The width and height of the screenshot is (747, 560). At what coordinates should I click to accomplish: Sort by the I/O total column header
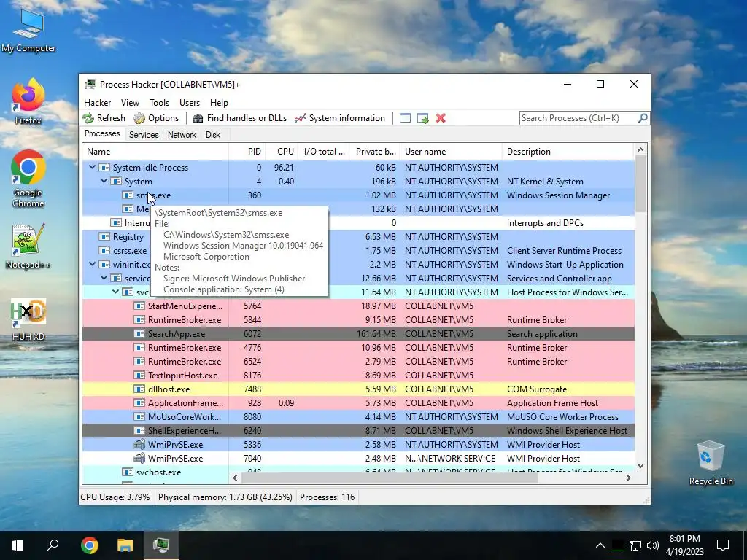[x=325, y=152]
